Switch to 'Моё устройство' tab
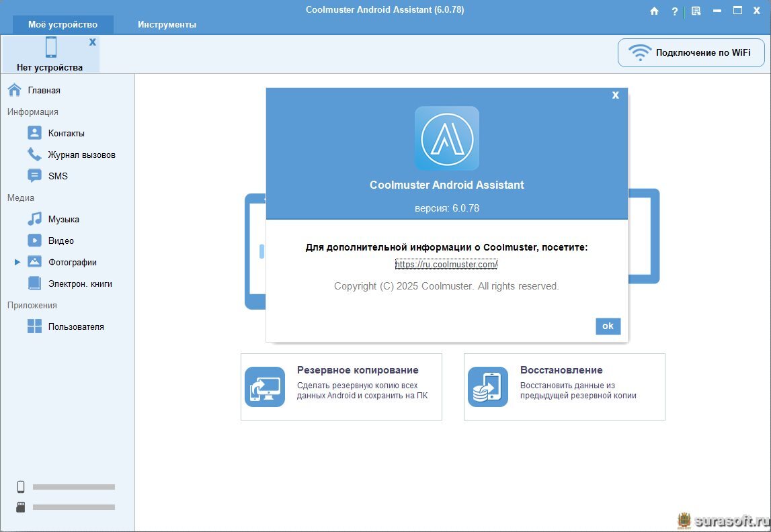771x532 pixels. click(x=63, y=24)
